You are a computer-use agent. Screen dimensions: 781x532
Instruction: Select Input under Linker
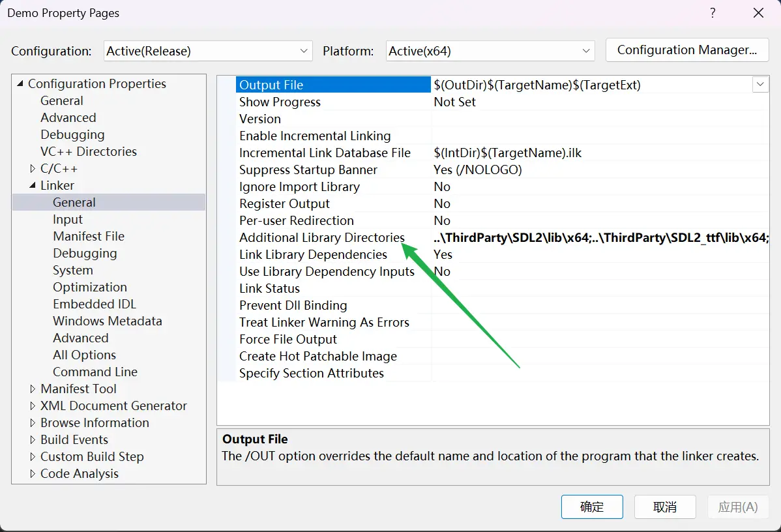pyautogui.click(x=68, y=219)
